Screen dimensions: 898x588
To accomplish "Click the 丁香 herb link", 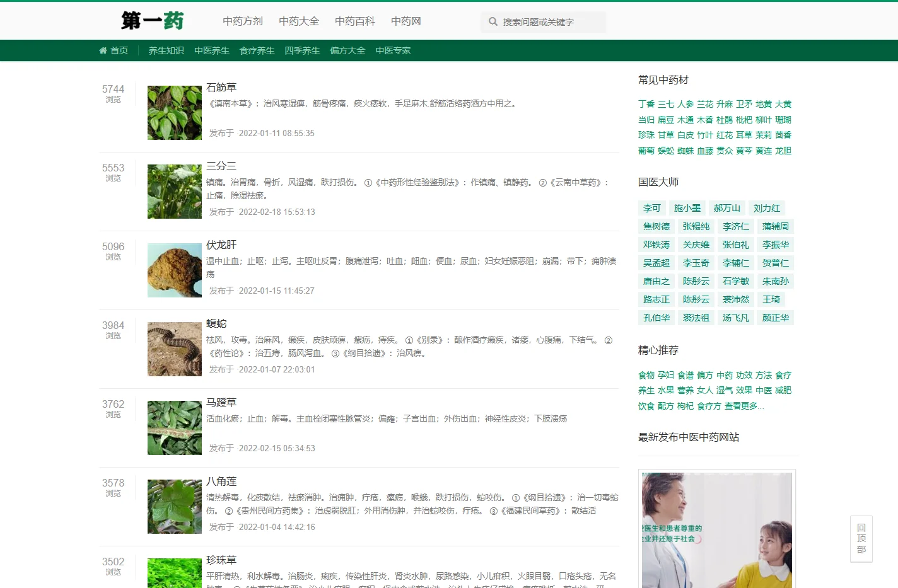I will [646, 104].
